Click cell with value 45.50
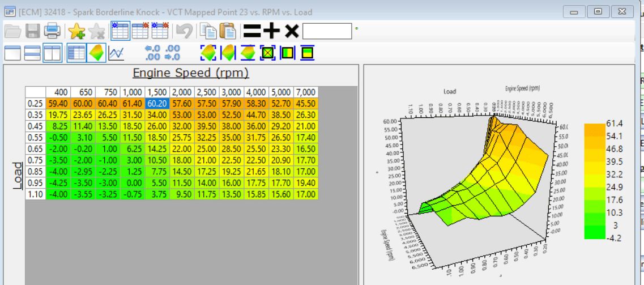The image size is (644, 285). pos(306,104)
